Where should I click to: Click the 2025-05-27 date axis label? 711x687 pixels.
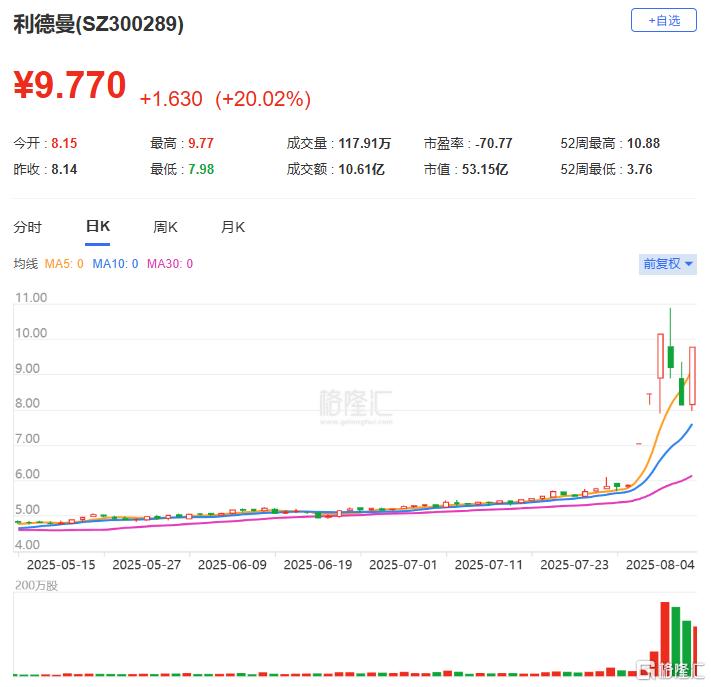(x=146, y=565)
